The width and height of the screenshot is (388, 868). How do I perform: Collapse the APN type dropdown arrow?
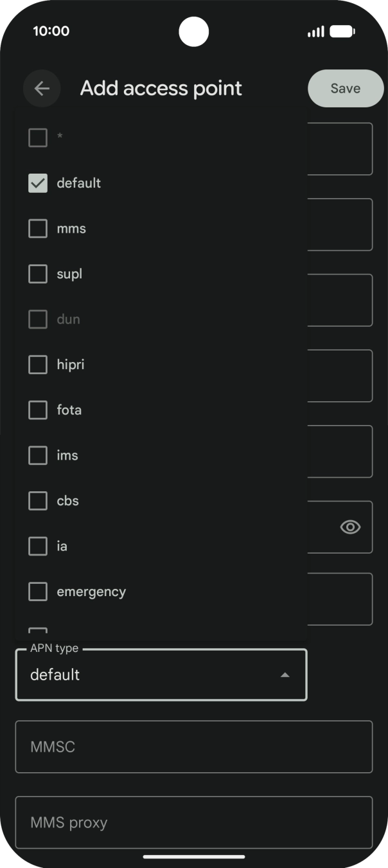(x=285, y=675)
